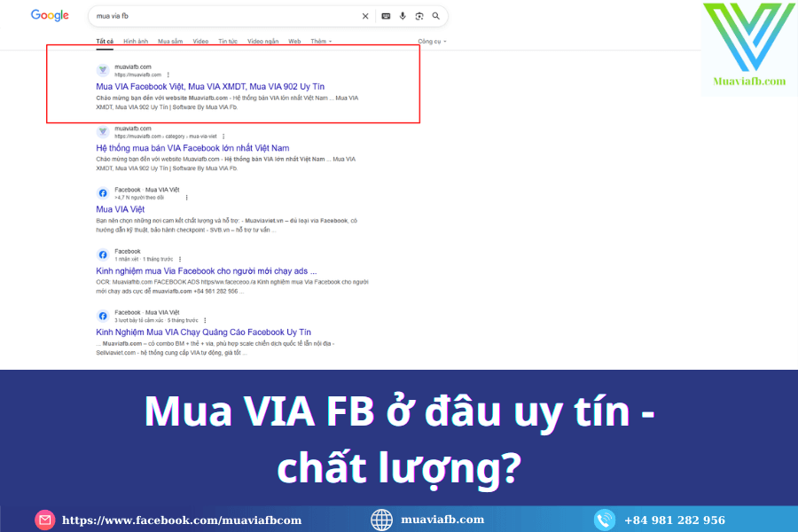The width and height of the screenshot is (798, 532).
Task: Open the on-screen keyboard input tool
Action: [386, 16]
